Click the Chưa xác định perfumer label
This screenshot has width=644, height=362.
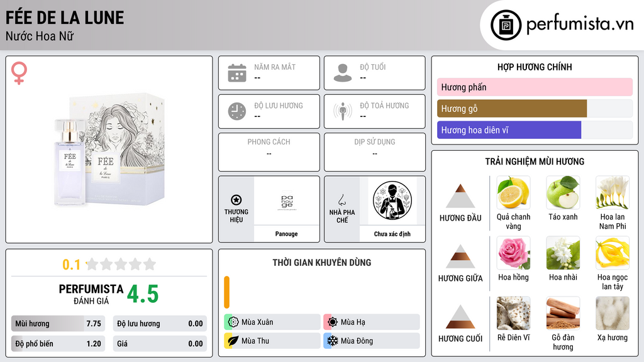[392, 234]
